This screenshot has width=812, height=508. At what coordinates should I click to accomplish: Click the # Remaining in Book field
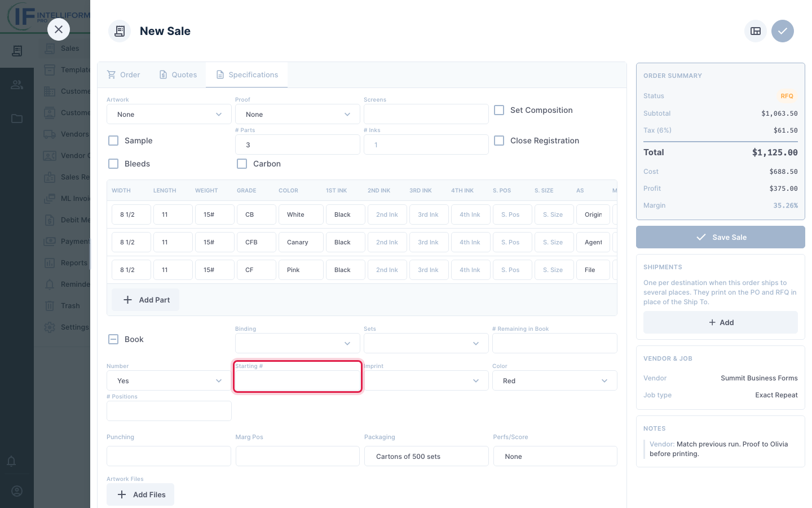coord(555,343)
